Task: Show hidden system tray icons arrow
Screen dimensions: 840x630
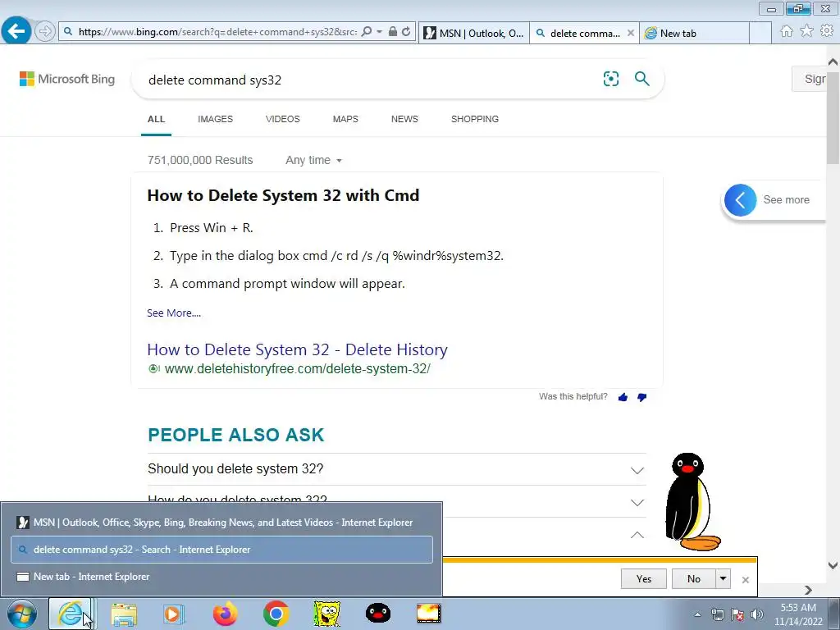Action: coord(697,614)
